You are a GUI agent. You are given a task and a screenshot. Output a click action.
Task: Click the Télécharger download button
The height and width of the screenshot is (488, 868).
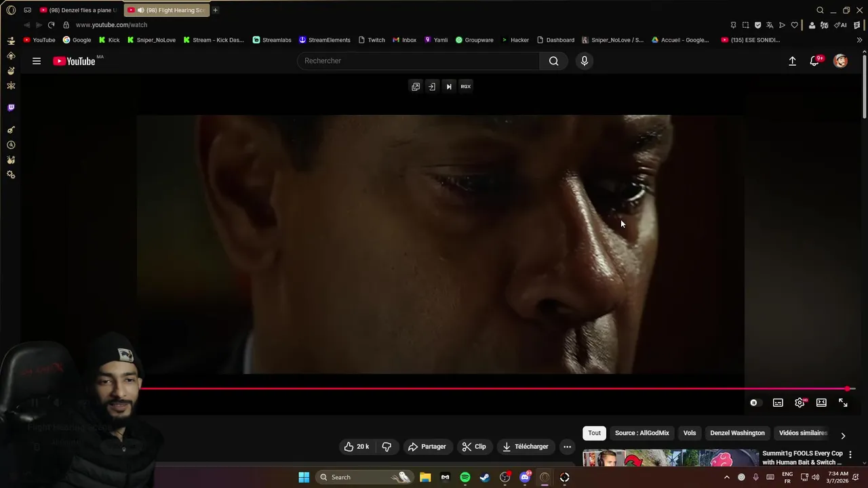tap(525, 447)
